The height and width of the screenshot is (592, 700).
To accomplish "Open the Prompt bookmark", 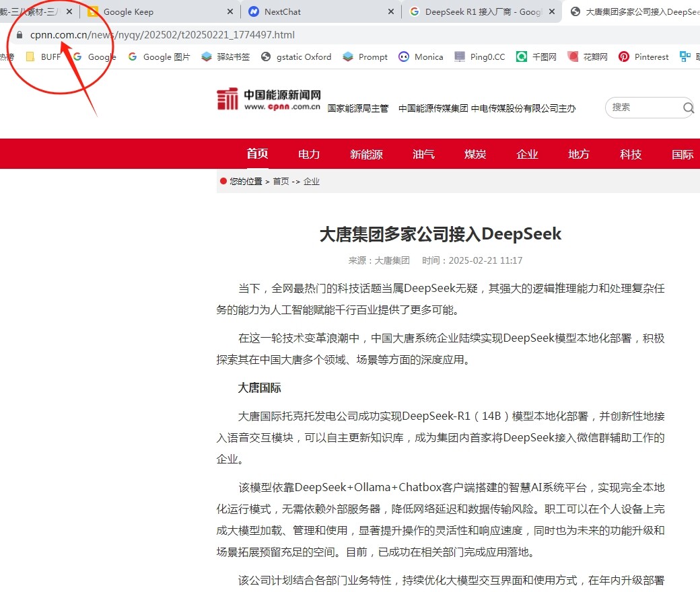I will click(x=365, y=57).
